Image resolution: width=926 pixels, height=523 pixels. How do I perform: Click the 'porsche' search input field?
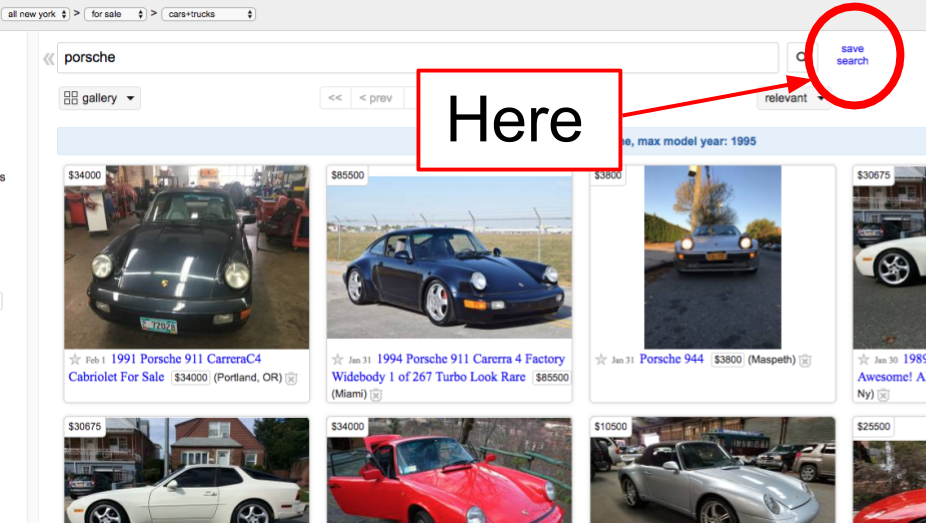[x=418, y=57]
